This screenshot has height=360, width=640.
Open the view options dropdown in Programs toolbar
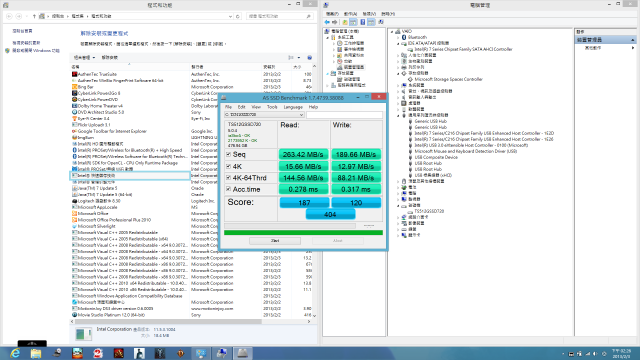coord(299,58)
